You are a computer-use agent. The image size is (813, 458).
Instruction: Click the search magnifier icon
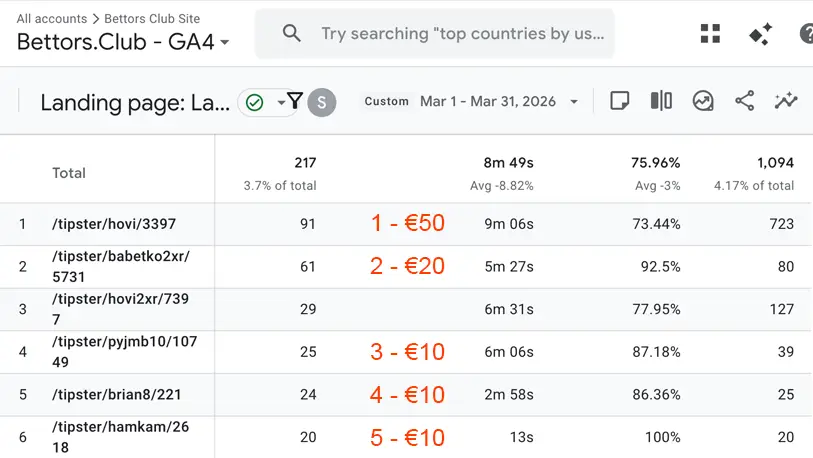[292, 34]
